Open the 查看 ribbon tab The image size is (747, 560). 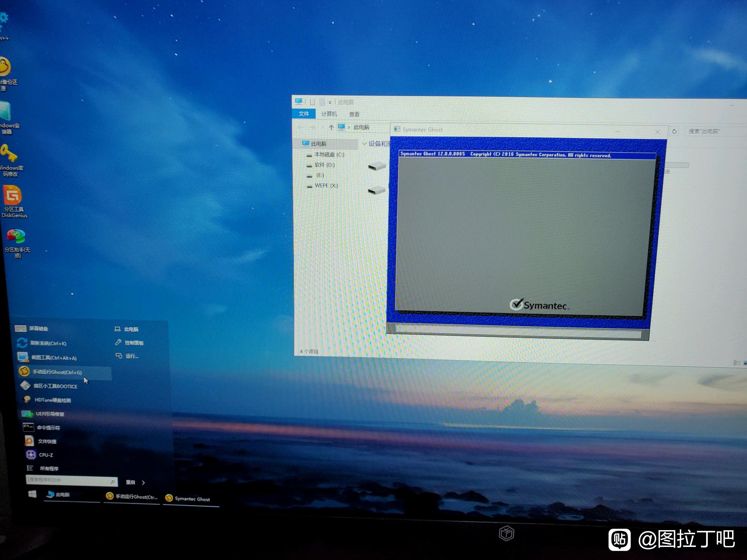tap(354, 114)
